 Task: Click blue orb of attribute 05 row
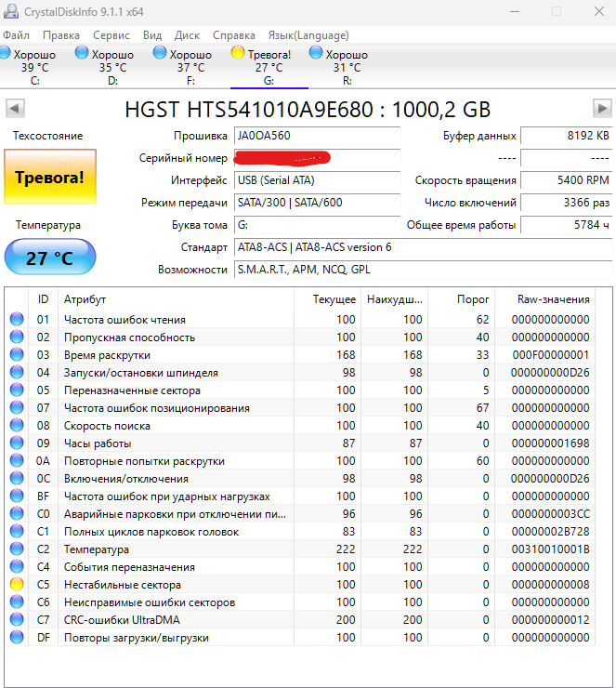click(x=17, y=390)
